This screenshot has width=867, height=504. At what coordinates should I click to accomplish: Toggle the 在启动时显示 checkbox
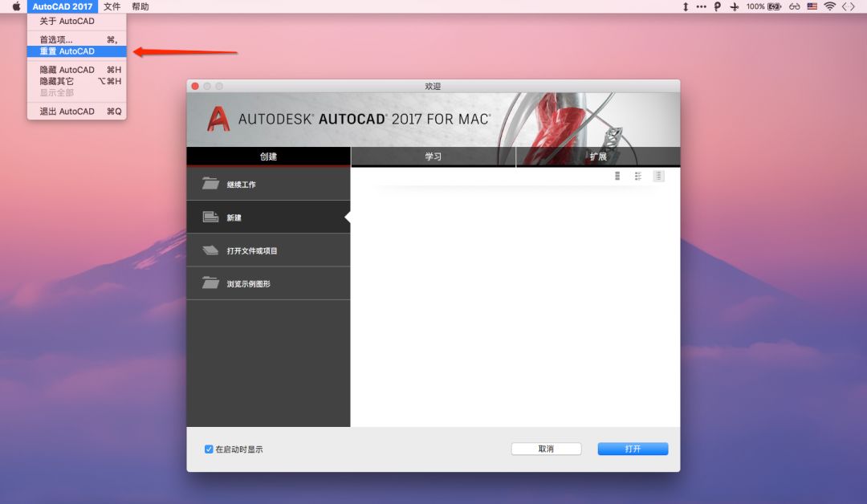209,449
